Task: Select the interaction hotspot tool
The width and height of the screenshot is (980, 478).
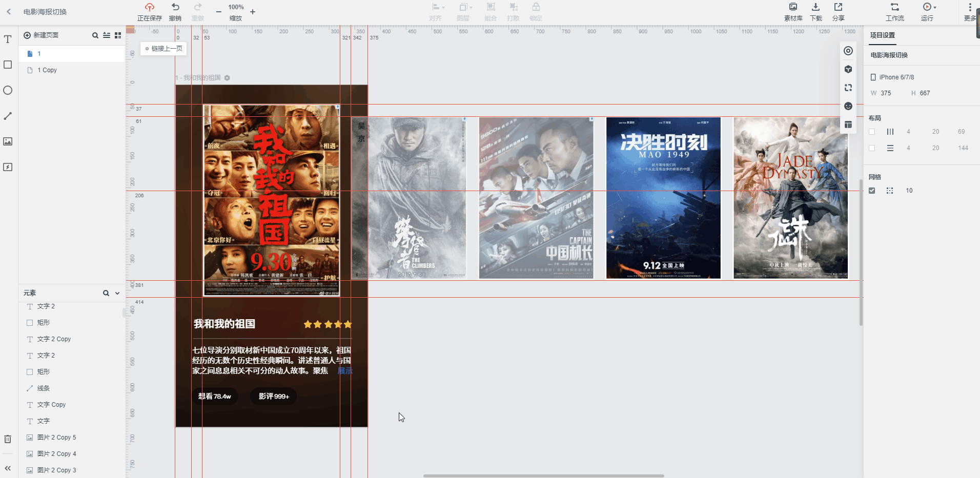Action: click(8, 167)
